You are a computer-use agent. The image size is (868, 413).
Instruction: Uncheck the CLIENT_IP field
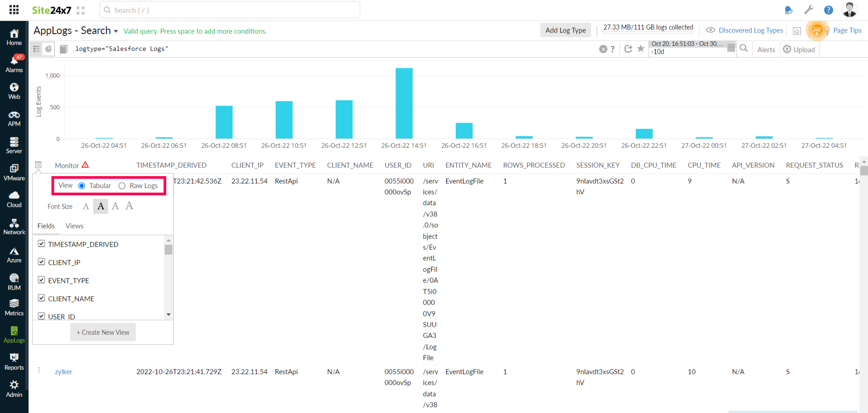click(x=41, y=262)
